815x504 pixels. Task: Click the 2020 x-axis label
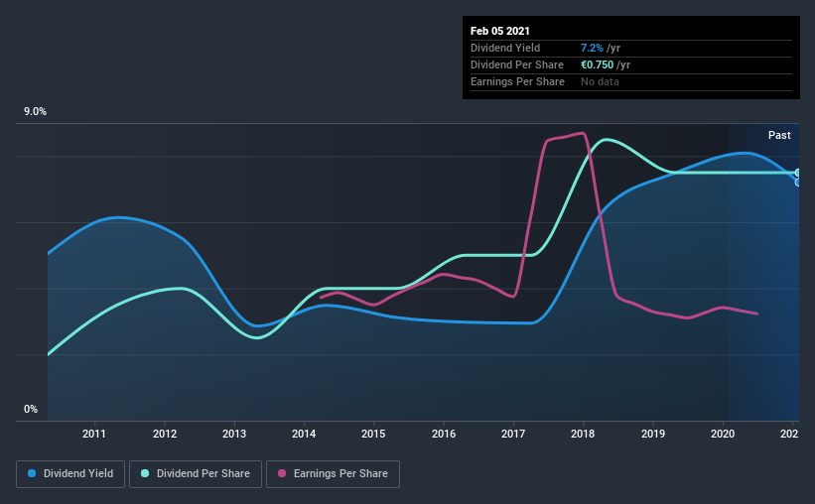pos(723,434)
